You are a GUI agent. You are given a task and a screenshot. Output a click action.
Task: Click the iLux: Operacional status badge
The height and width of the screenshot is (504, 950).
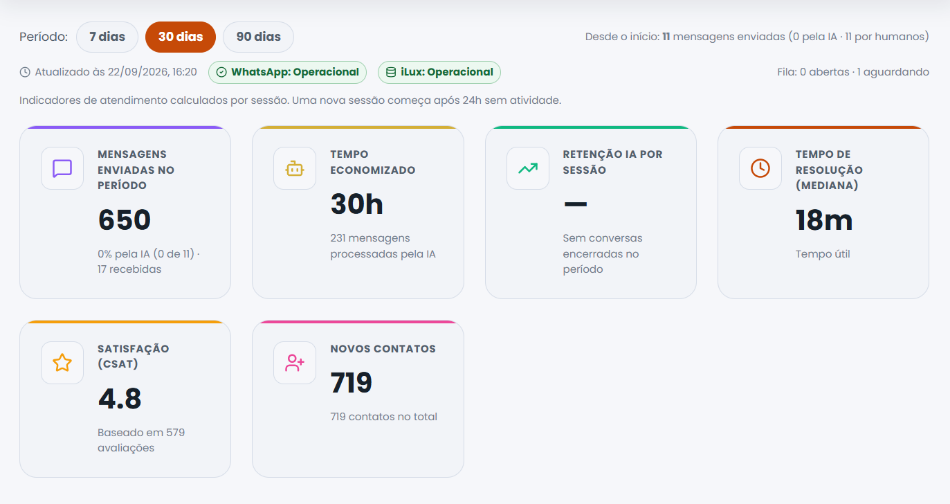[x=439, y=72]
